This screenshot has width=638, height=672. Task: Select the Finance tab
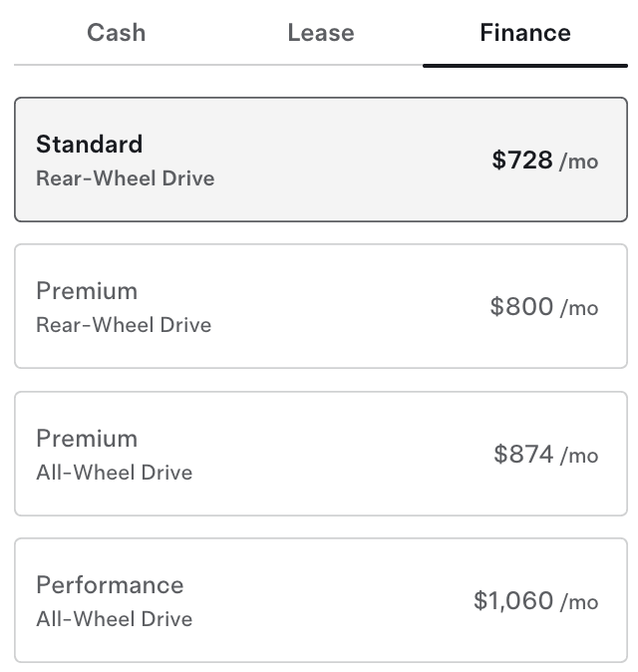524,33
